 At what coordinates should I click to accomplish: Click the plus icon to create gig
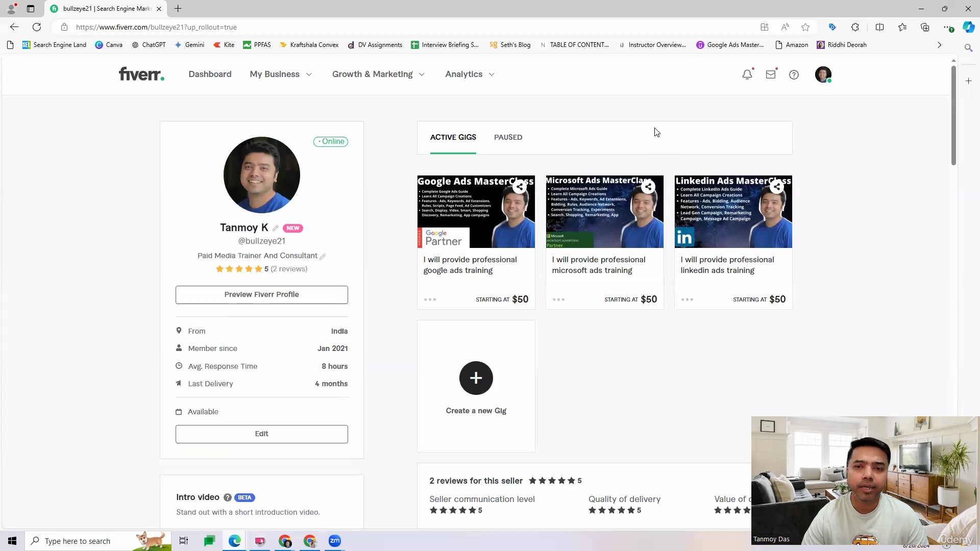pos(476,378)
